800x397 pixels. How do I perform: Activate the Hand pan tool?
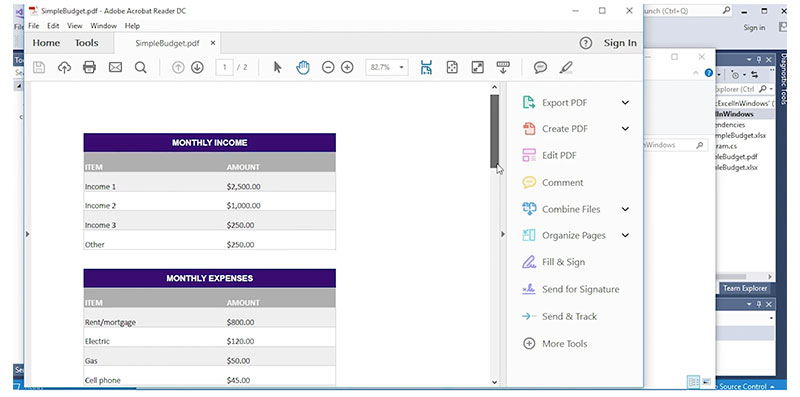(x=303, y=67)
